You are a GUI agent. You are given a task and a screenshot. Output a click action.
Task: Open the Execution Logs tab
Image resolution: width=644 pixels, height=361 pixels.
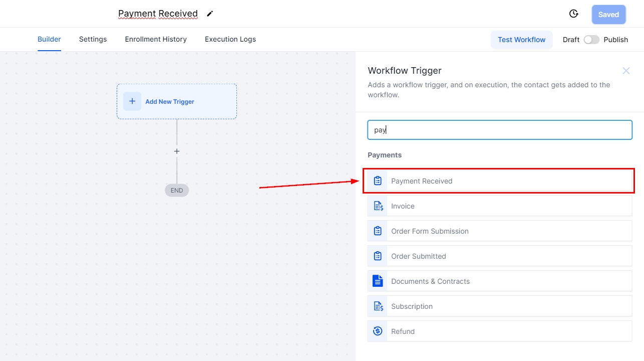click(x=230, y=39)
